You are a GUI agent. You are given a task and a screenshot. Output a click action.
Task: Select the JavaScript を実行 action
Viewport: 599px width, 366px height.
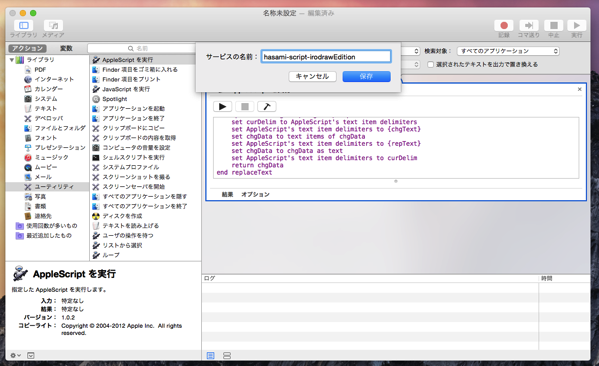pos(126,89)
